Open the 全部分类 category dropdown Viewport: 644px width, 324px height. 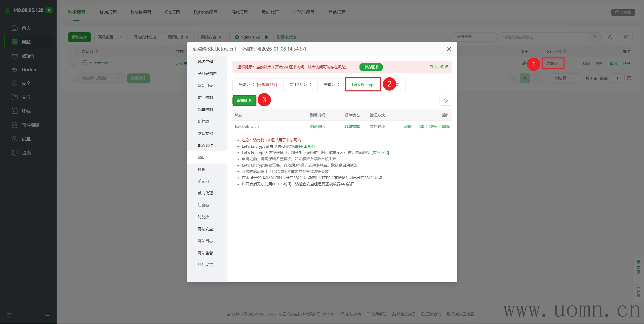(x=474, y=37)
